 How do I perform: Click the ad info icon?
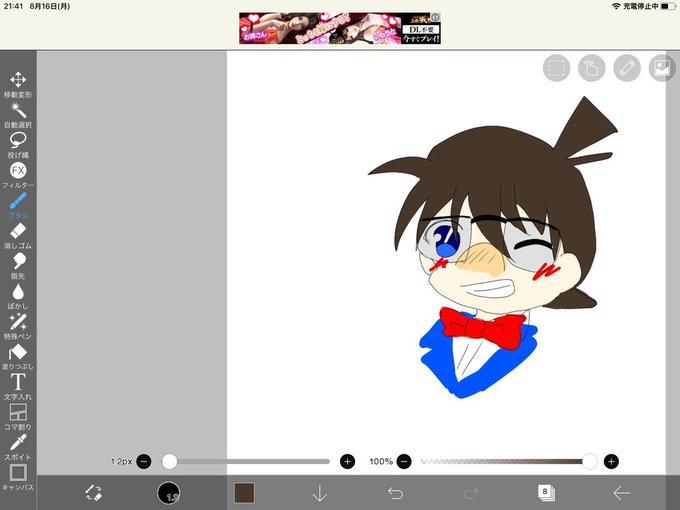tap(435, 17)
